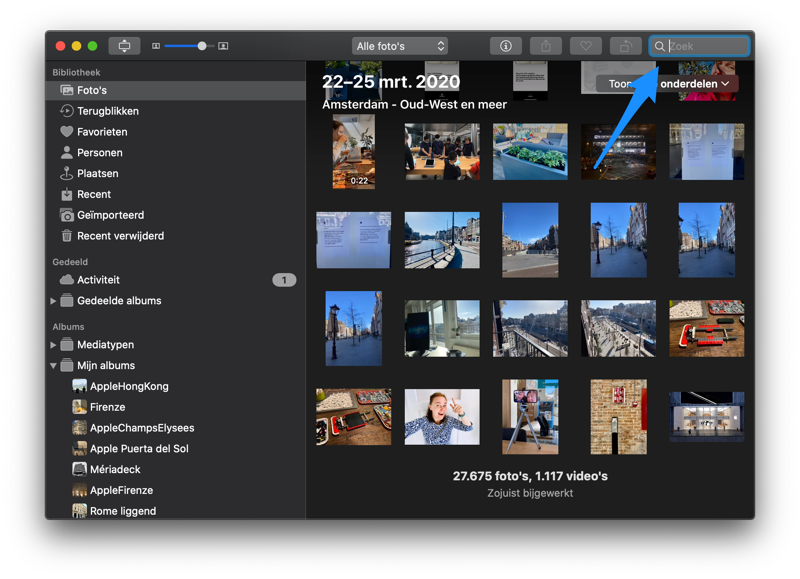Open Plaatsen in the sidebar

(176, 174)
